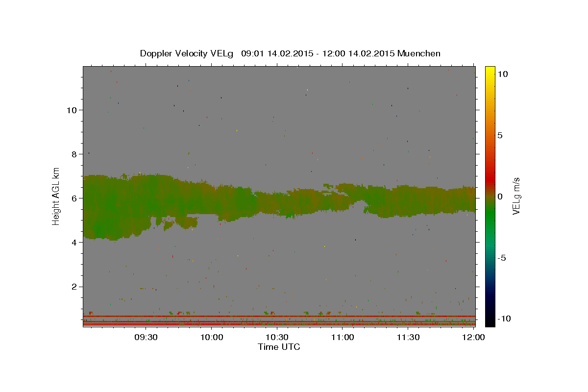Viewport: 588px width, 392px height.
Task: Click the height axis label 10
Action: (x=72, y=110)
